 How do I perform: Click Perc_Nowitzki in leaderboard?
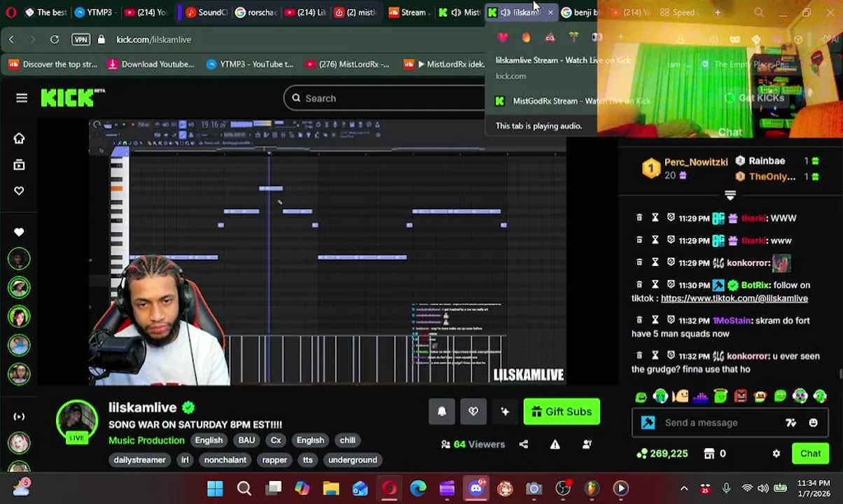tap(696, 162)
